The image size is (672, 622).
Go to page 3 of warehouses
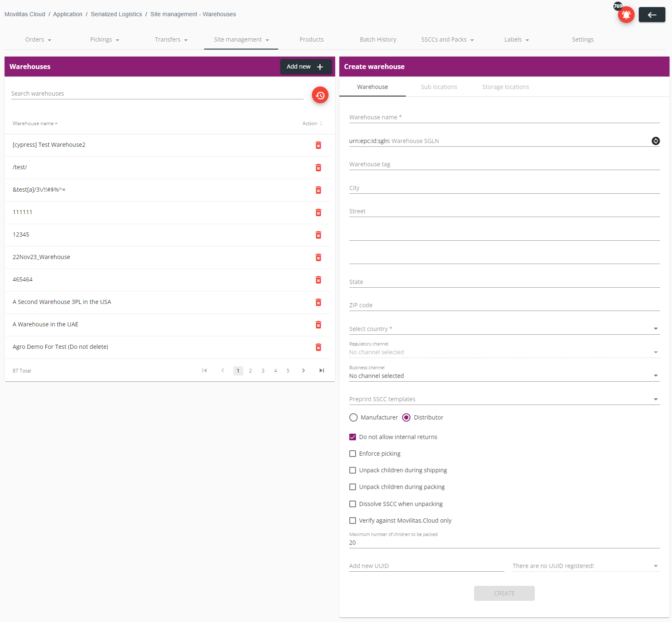coord(263,370)
